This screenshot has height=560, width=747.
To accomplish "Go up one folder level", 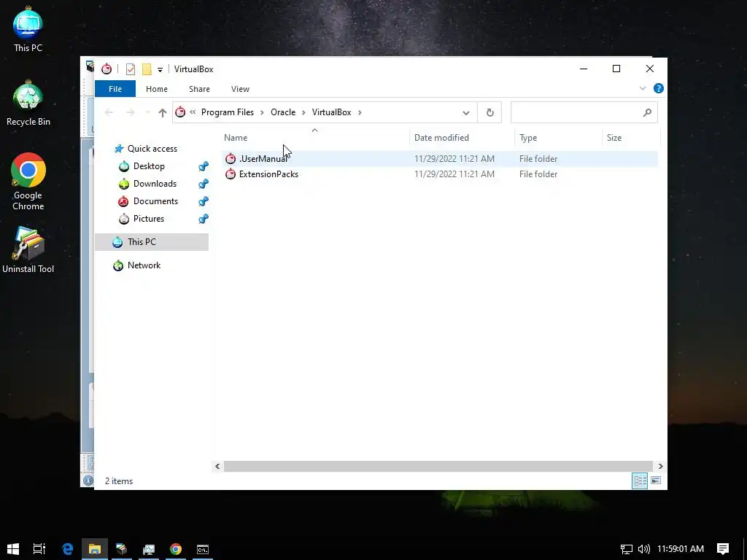I will (x=163, y=112).
